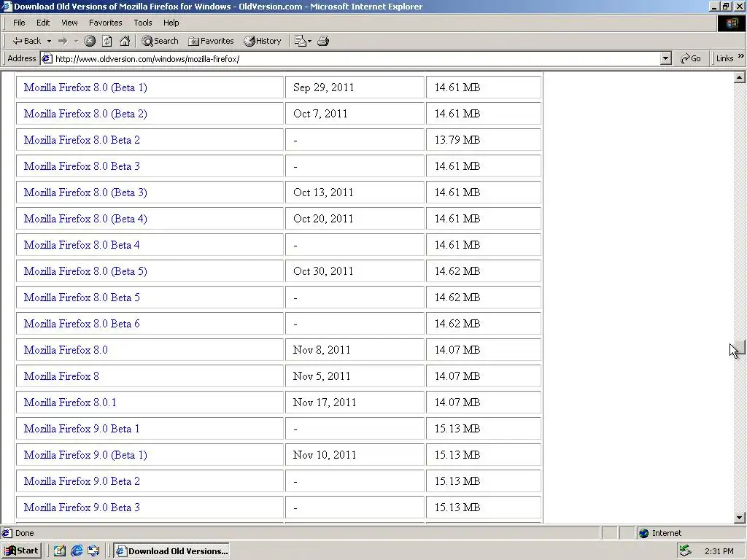Open the View menu
The width and height of the screenshot is (747, 560).
69,23
